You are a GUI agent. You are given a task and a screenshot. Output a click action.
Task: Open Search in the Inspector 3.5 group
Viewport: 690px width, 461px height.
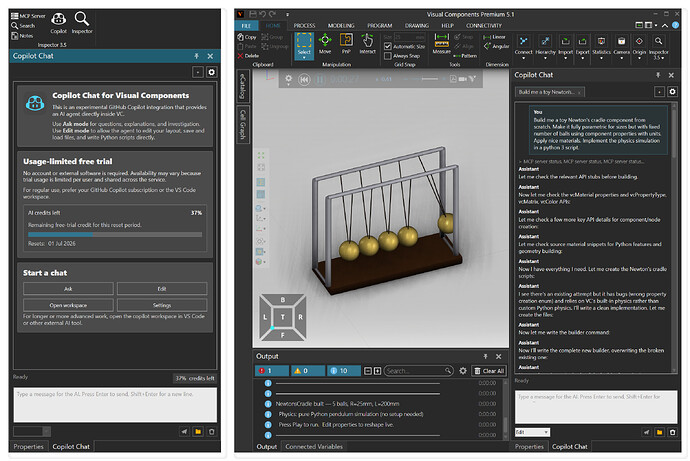[23, 26]
